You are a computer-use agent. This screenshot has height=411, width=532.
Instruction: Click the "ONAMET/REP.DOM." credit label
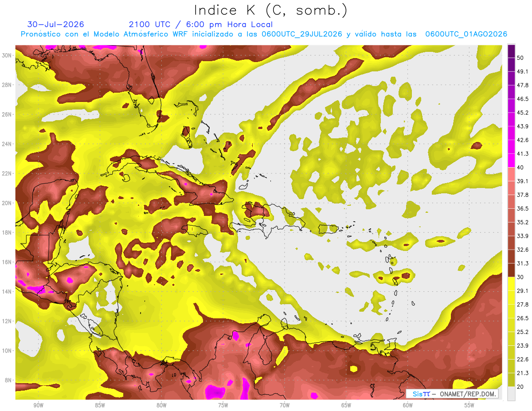point(468,394)
